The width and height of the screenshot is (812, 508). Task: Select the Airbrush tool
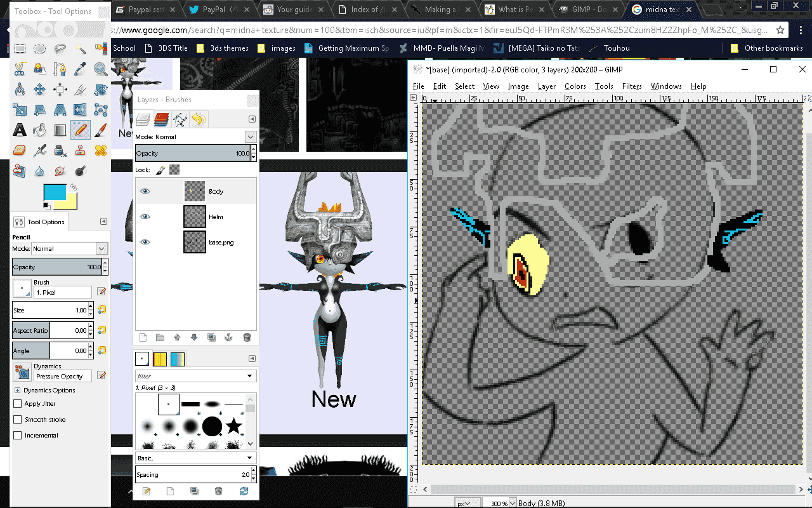[x=40, y=150]
